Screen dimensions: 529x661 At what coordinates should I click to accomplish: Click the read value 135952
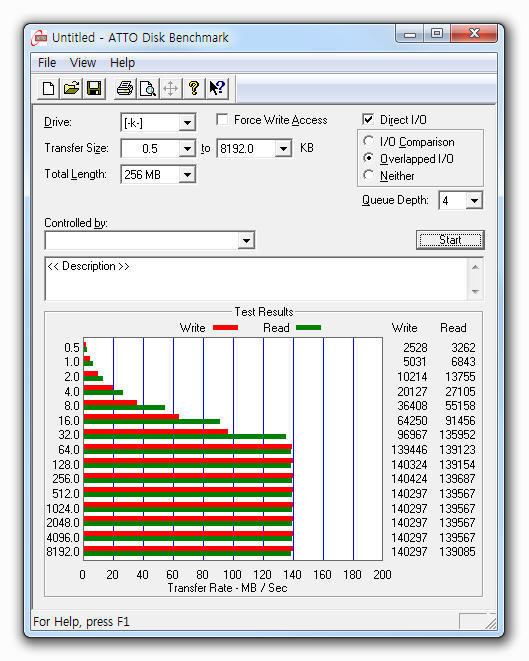(457, 435)
